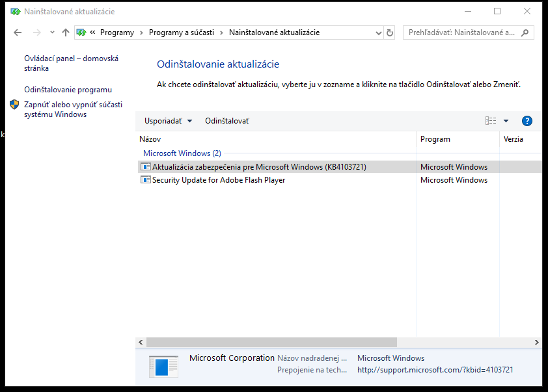This screenshot has height=392, width=548.
Task: Minimize the Nainštalované aktualizácie window
Action: tap(467, 12)
